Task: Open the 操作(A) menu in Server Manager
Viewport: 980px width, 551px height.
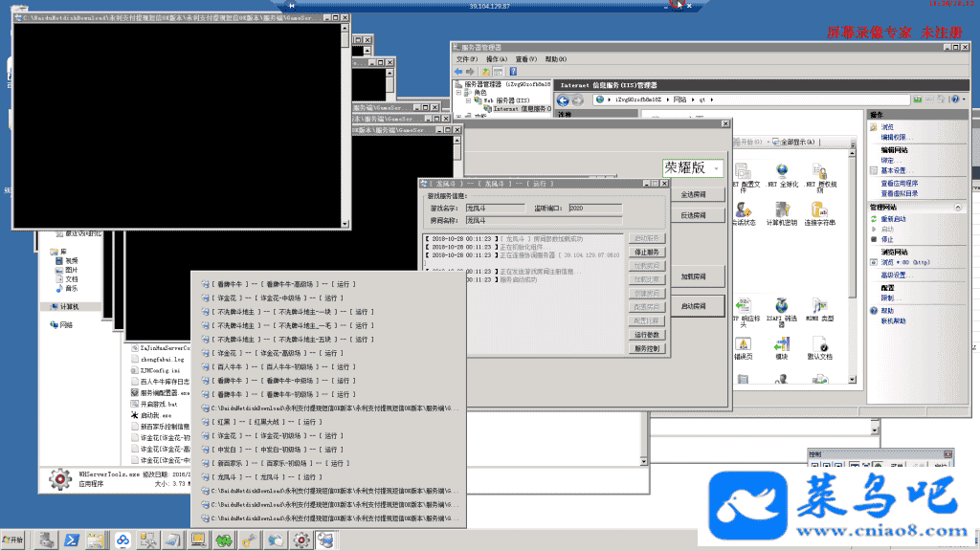Action: (x=496, y=59)
